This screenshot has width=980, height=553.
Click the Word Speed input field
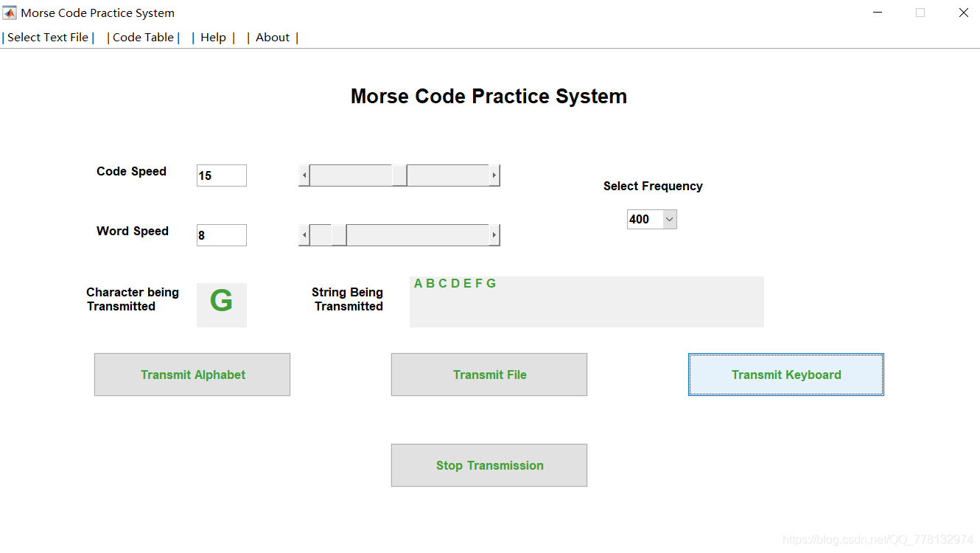[x=222, y=235]
